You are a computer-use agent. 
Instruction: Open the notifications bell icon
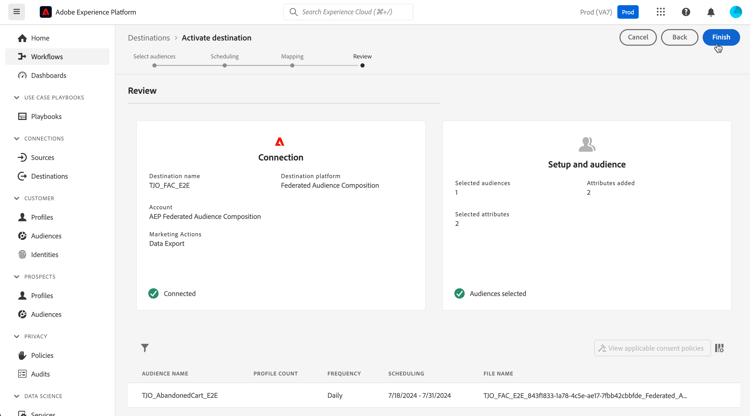pyautogui.click(x=711, y=12)
